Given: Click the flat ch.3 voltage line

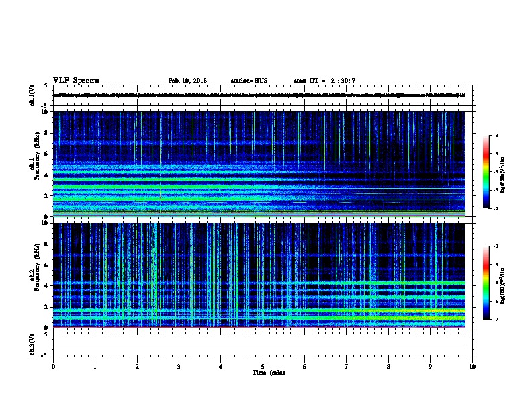Looking at the screenshot, I should pos(259,345).
